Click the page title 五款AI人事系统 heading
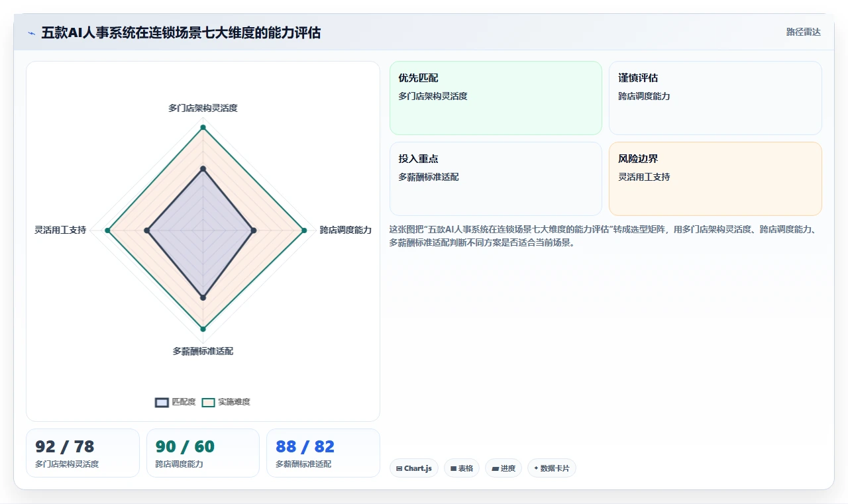Image resolution: width=848 pixels, height=504 pixels. [x=181, y=32]
